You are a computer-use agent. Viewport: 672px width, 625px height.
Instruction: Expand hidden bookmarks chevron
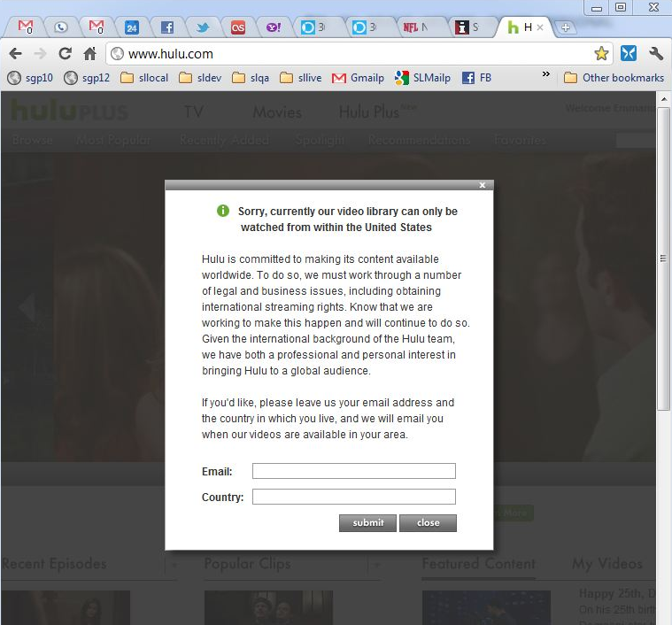(546, 74)
